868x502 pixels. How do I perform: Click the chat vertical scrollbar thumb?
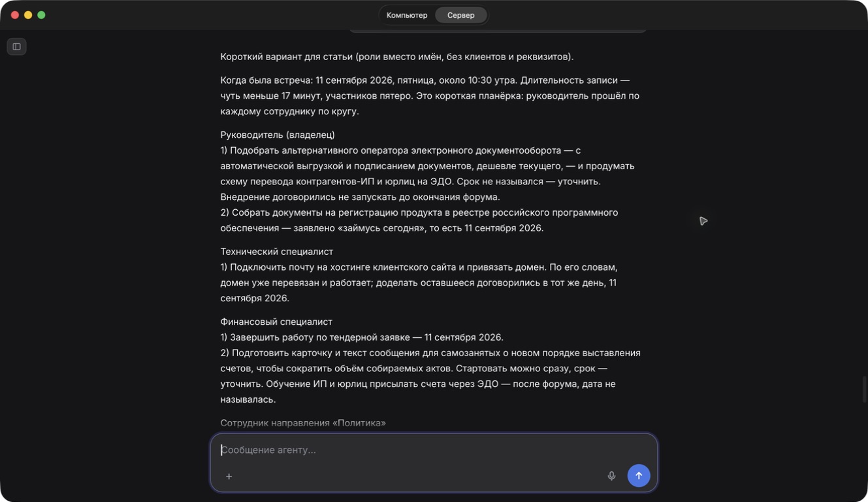pos(865,390)
